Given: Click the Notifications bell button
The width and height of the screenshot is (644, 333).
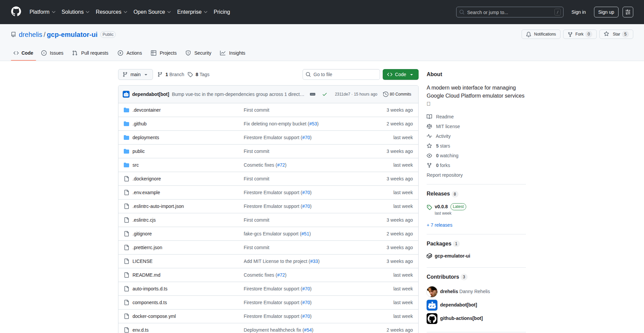Looking at the screenshot, I should pos(541,34).
